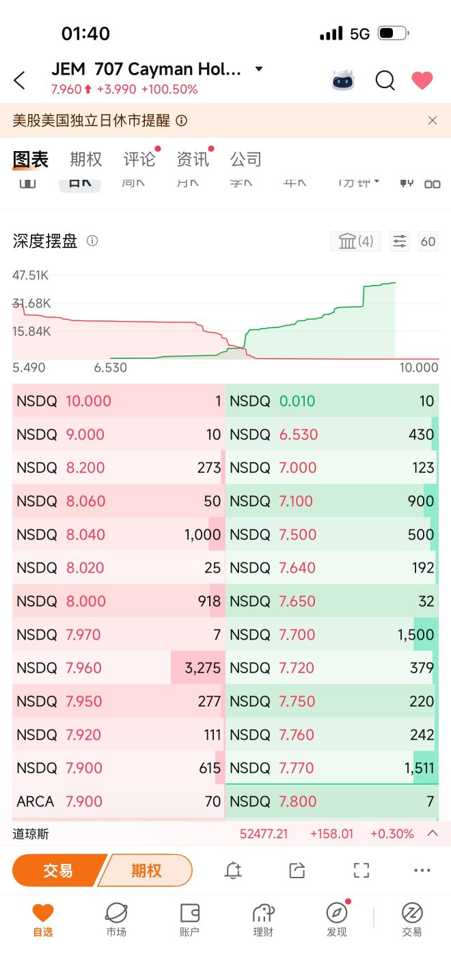The height and width of the screenshot is (980, 451).
Task: Tap the orange 交易 button
Action: pyautogui.click(x=59, y=870)
